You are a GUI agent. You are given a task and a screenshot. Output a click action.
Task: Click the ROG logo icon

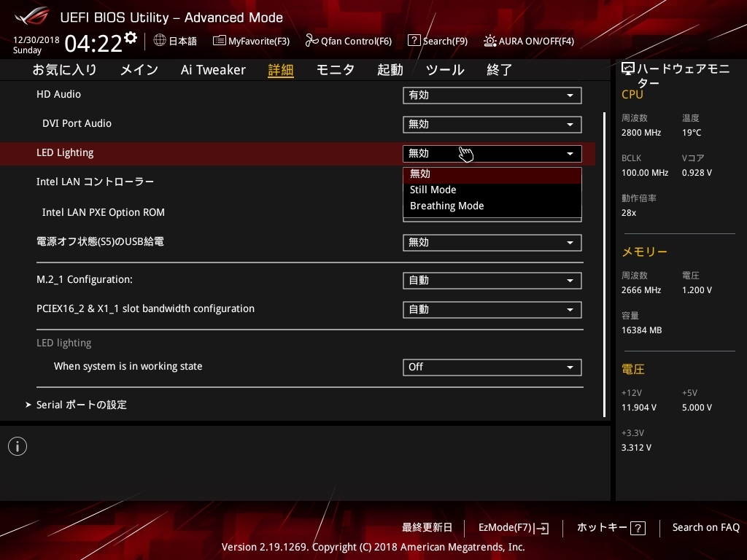(32, 16)
